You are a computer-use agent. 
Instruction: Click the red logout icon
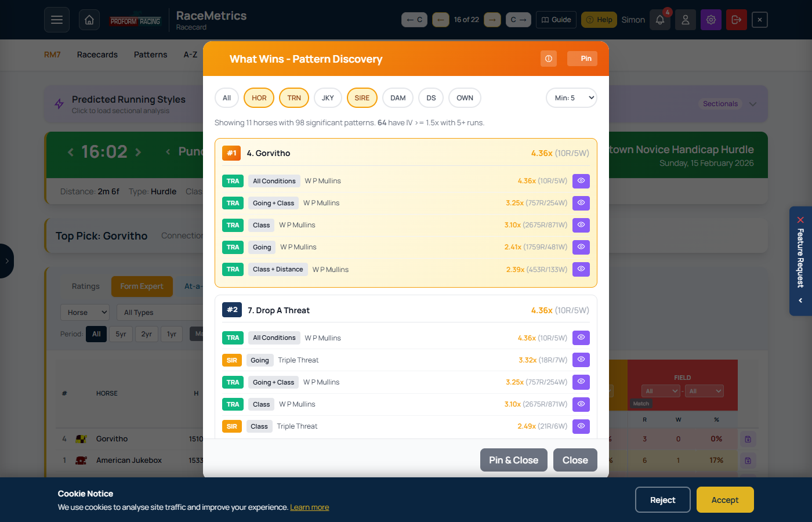pos(736,19)
